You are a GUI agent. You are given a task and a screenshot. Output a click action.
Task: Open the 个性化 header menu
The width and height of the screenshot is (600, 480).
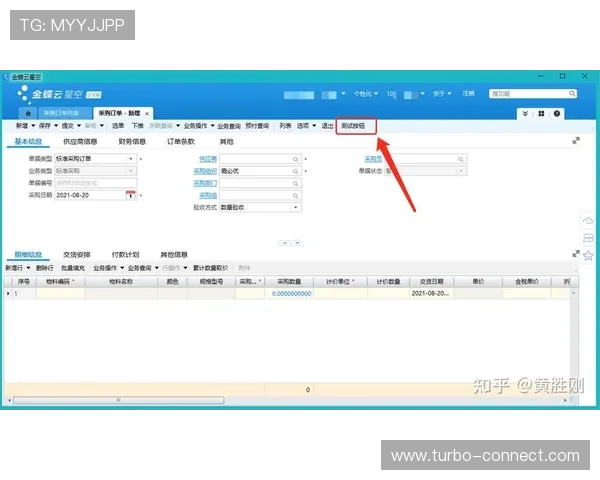pos(365,93)
